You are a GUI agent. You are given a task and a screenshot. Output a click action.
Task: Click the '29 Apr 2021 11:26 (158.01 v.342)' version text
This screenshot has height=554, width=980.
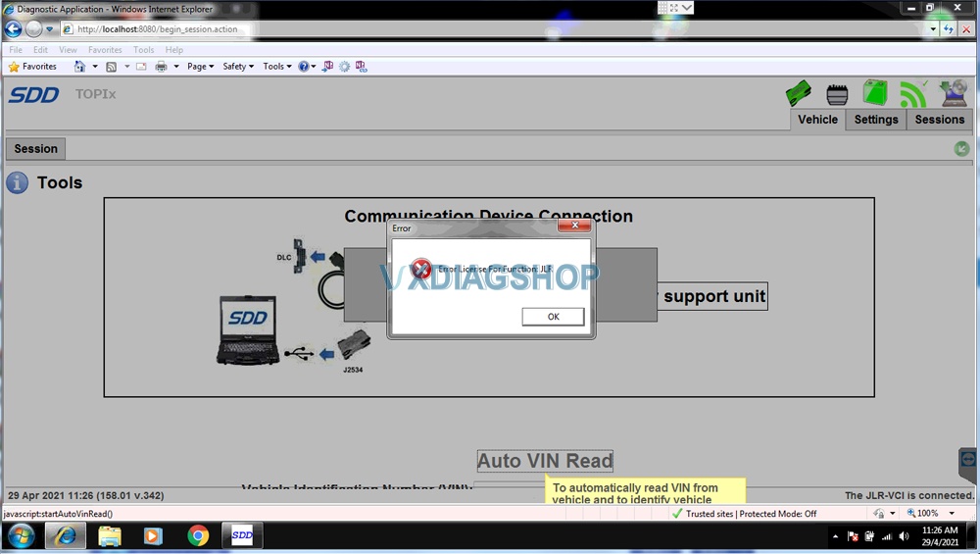(85, 495)
